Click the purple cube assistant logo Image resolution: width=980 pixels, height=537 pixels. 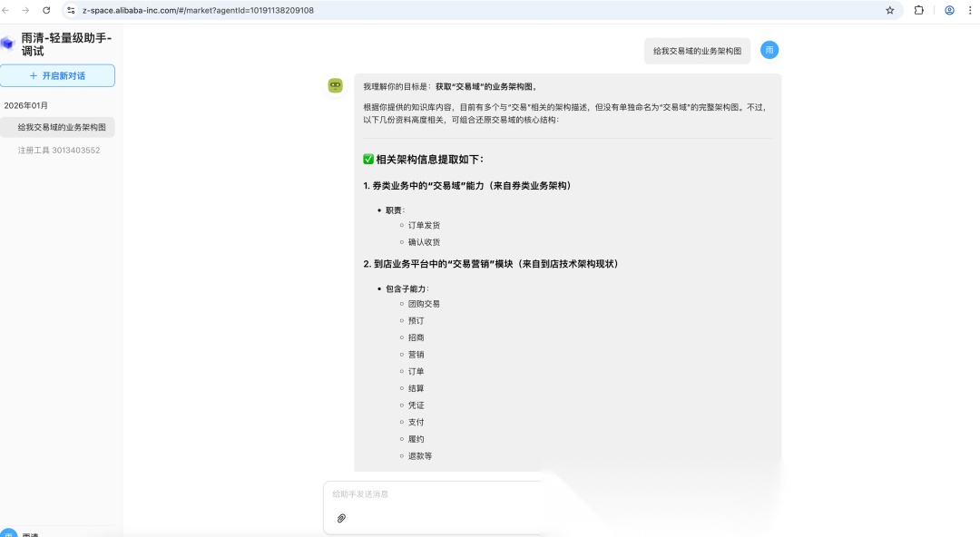[7, 44]
